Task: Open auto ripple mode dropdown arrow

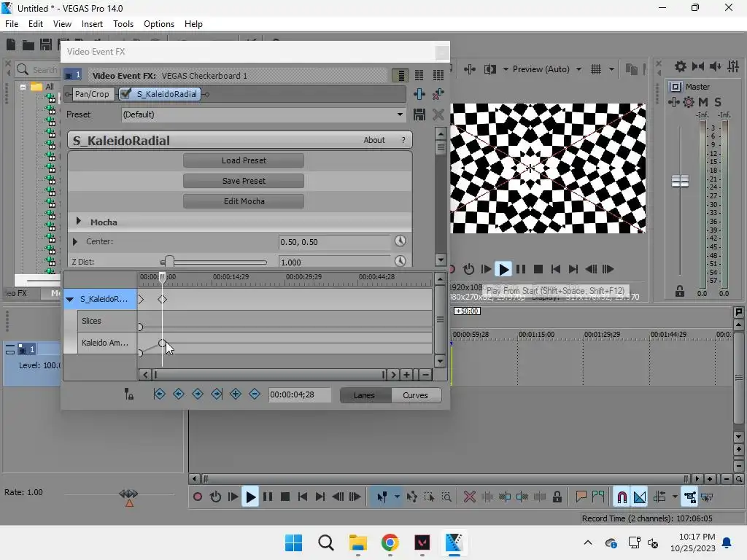Action: (675, 497)
